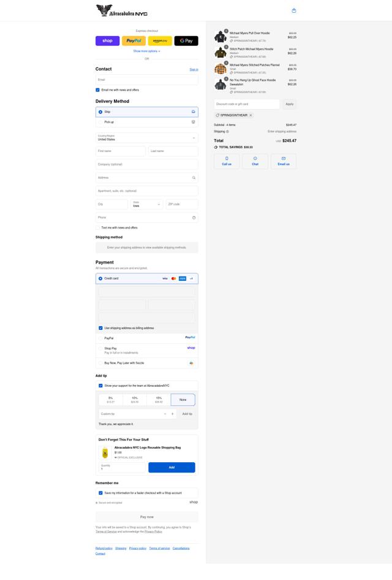Image resolution: width=392 pixels, height=580 pixels.
Task: Add the Reusable Shopping Bag
Action: click(171, 468)
